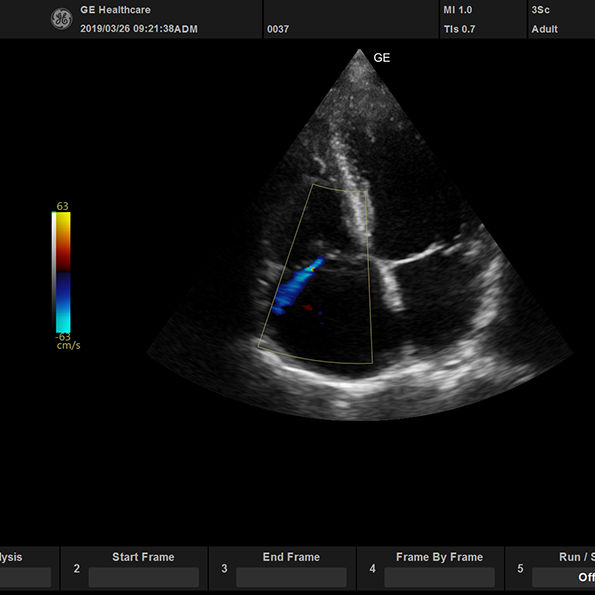Click the 'GE' marker at sector apex
The width and height of the screenshot is (595, 595).
point(381,58)
